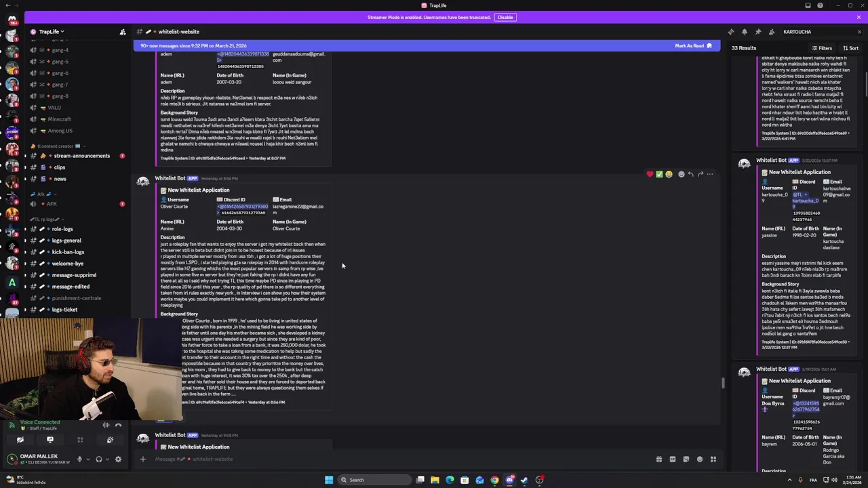Open the Threads icon in channel header

point(730,32)
